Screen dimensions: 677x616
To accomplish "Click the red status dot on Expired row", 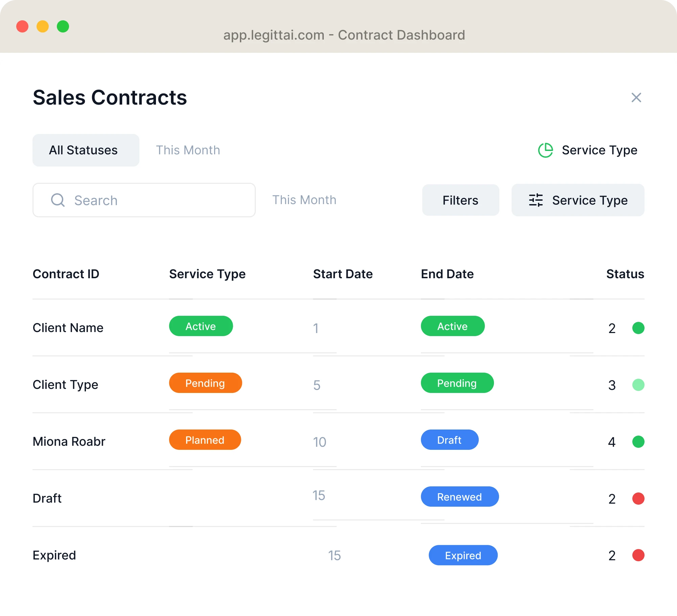I will point(638,555).
